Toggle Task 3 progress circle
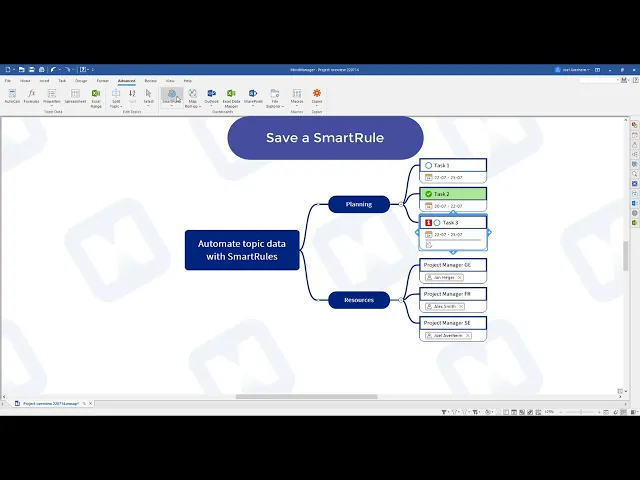The image size is (640, 480). (x=437, y=222)
